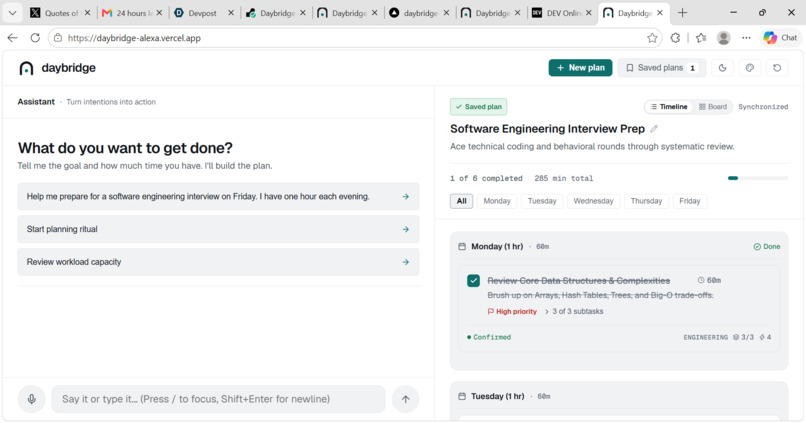The image size is (806, 423).
Task: Click 'Software Engineering Interview Prep' title
Action: pyautogui.click(x=547, y=128)
